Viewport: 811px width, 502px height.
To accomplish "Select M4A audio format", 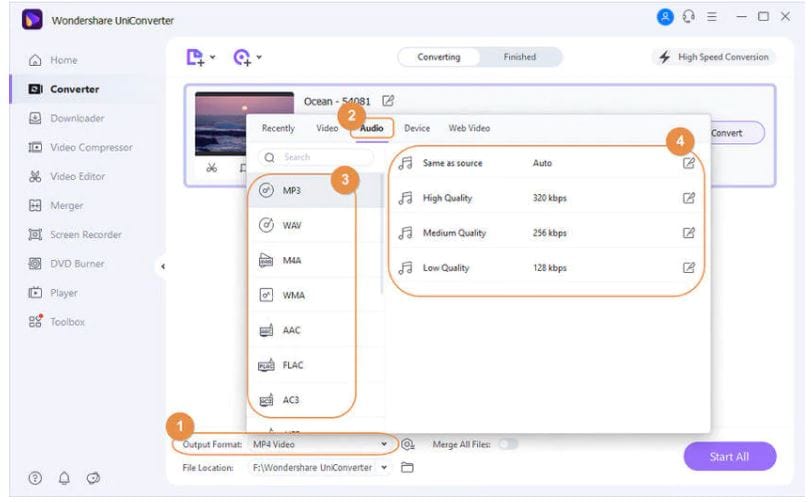I will 314,260.
